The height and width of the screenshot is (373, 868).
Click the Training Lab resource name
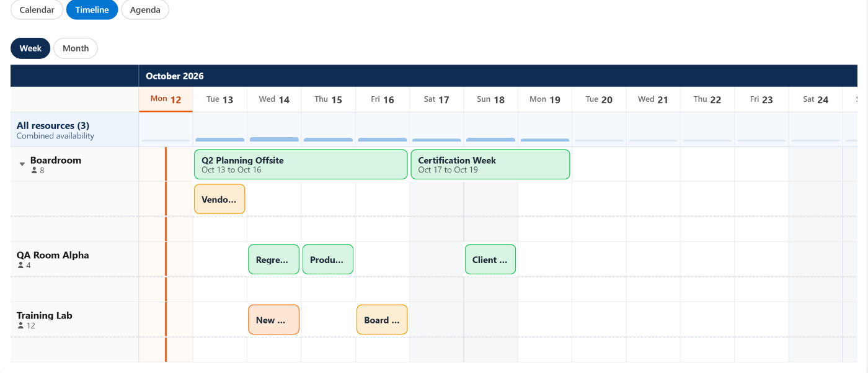45,315
